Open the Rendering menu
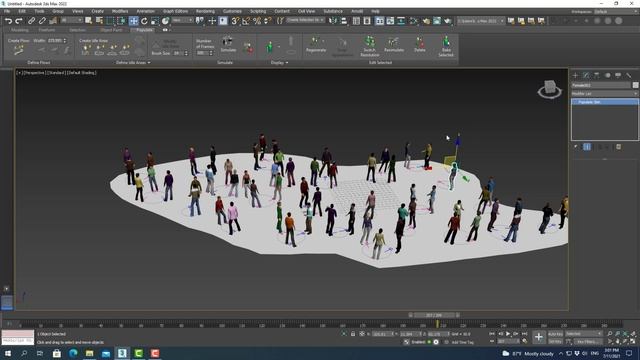Screen dimensions: 640x360 pos(205,11)
